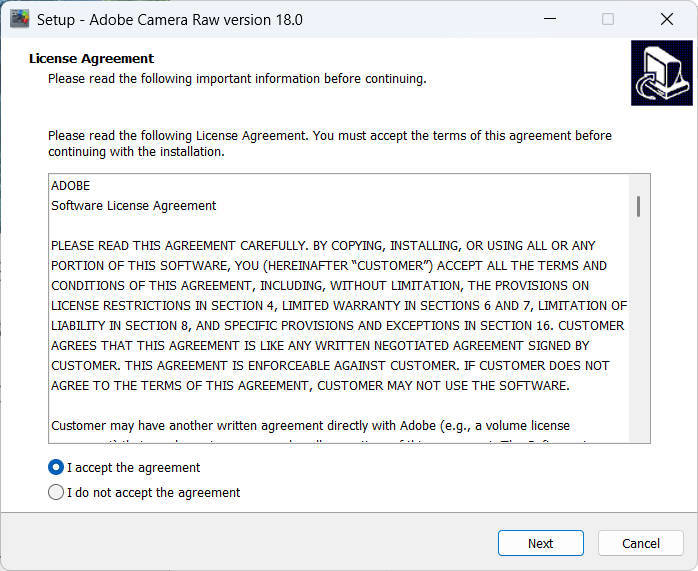Screen dimensions: 698x571
Task: Minimize the Setup window
Action: [x=549, y=19]
